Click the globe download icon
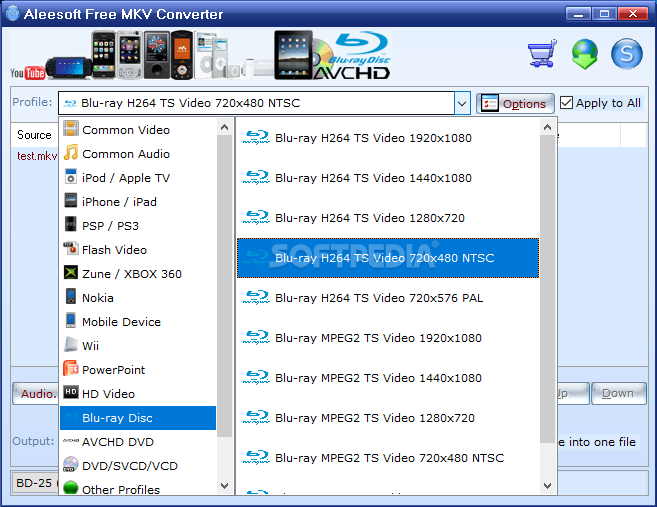The height and width of the screenshot is (507, 657). tap(585, 54)
